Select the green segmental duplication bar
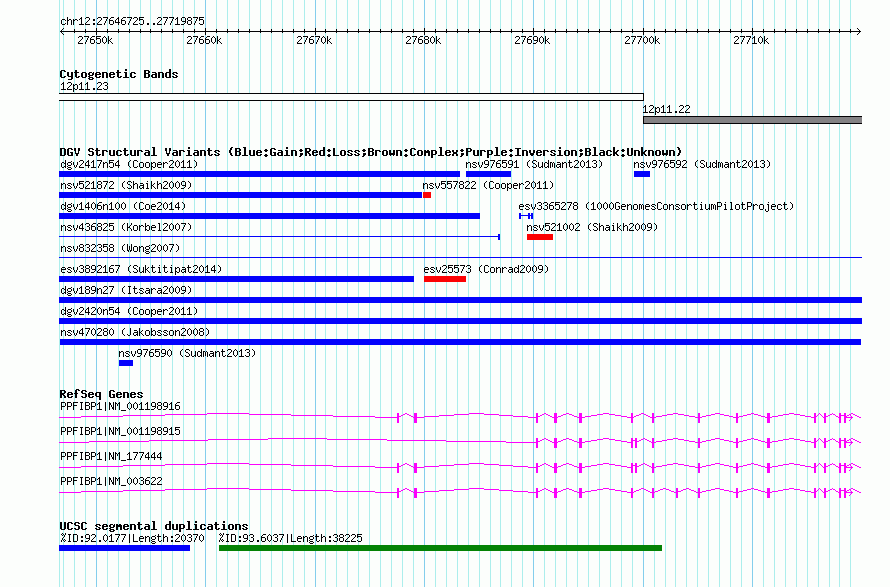 (x=440, y=548)
